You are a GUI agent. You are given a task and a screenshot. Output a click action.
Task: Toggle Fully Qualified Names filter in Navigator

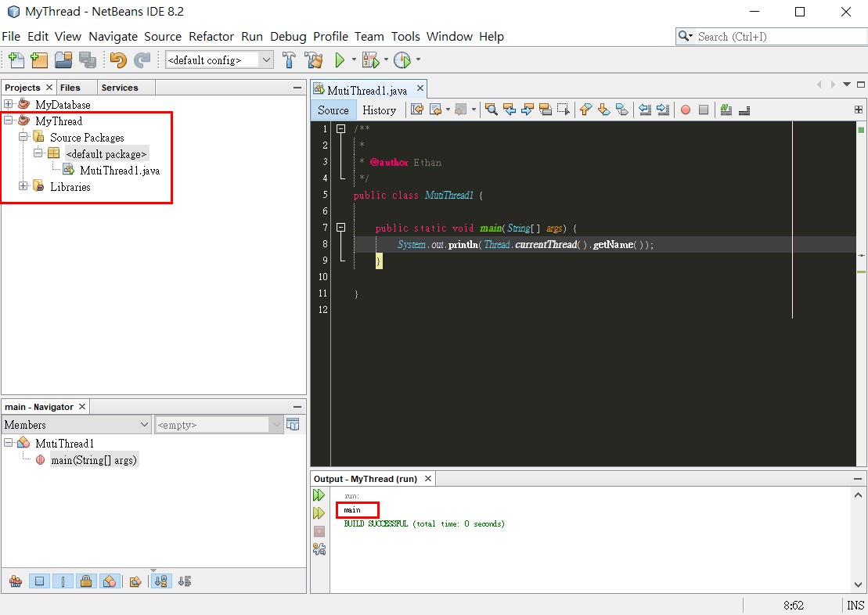[135, 581]
